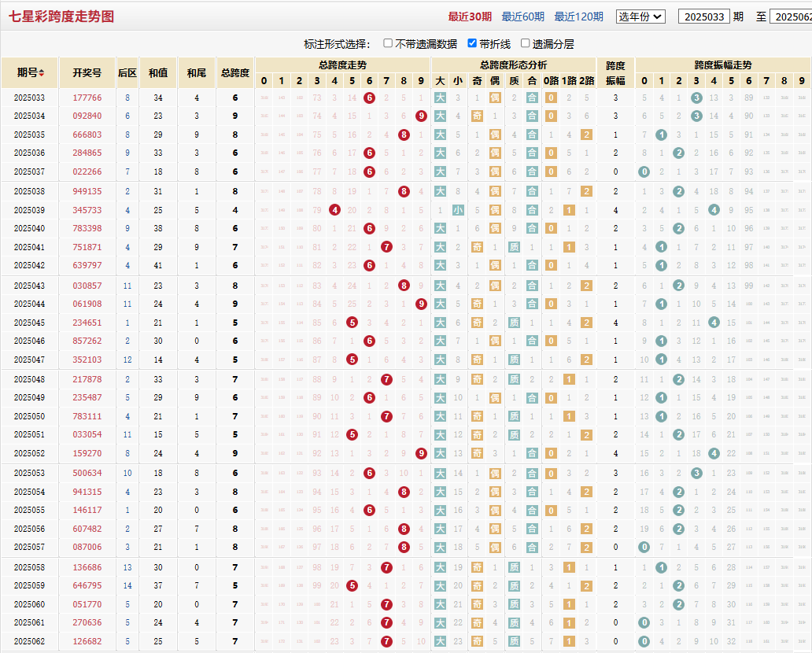Click orange 2 tag in row 2025035
The height and width of the screenshot is (653, 812).
(586, 135)
